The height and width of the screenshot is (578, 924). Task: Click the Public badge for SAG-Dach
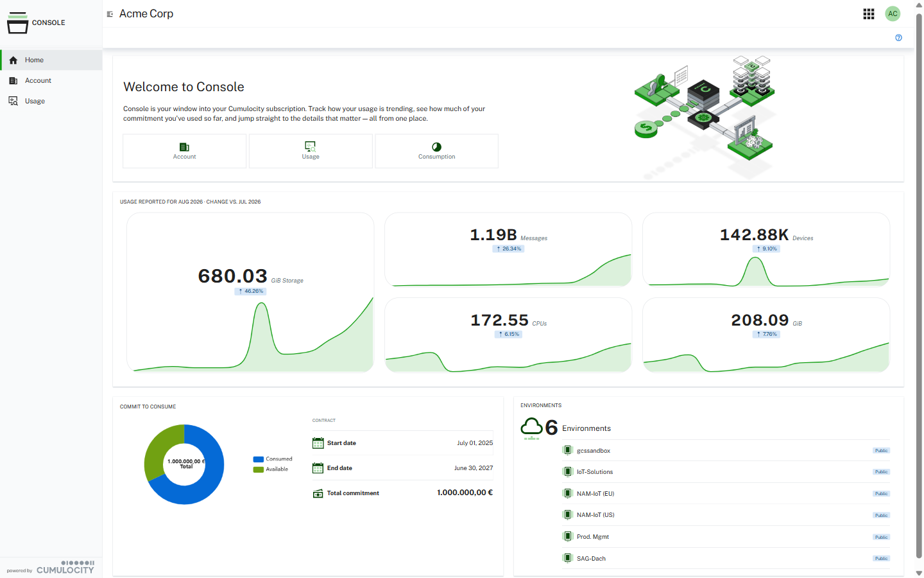tap(881, 559)
